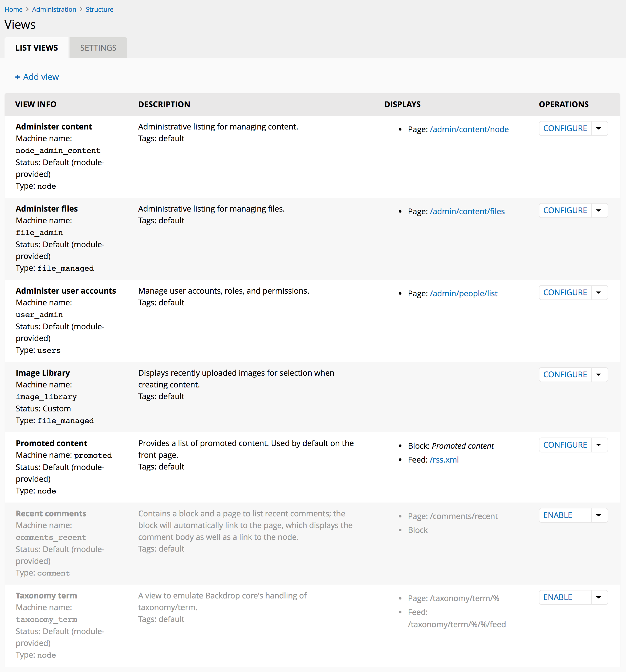Open the operations dropdown for Taxonomy term

coord(599,597)
